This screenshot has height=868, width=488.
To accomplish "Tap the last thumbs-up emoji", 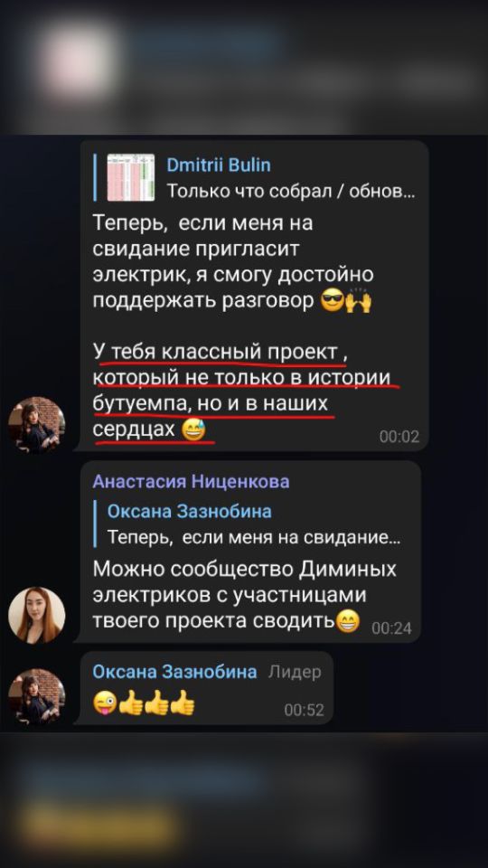I will coord(182,704).
